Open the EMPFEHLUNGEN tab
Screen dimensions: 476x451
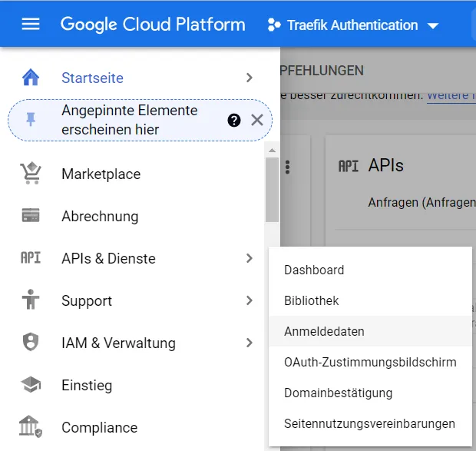coord(322,71)
